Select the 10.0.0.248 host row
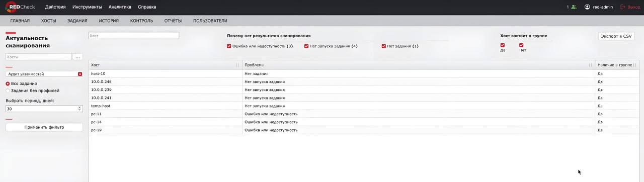Image resolution: width=644 pixels, height=182 pixels. (x=364, y=81)
